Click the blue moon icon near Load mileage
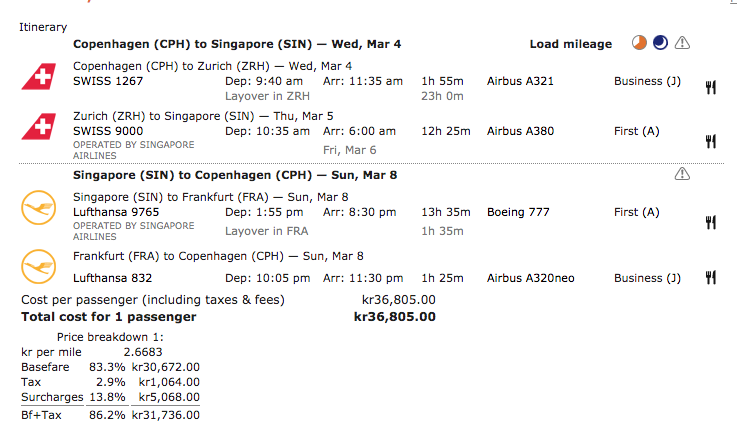The height and width of the screenshot is (440, 737). click(x=660, y=43)
